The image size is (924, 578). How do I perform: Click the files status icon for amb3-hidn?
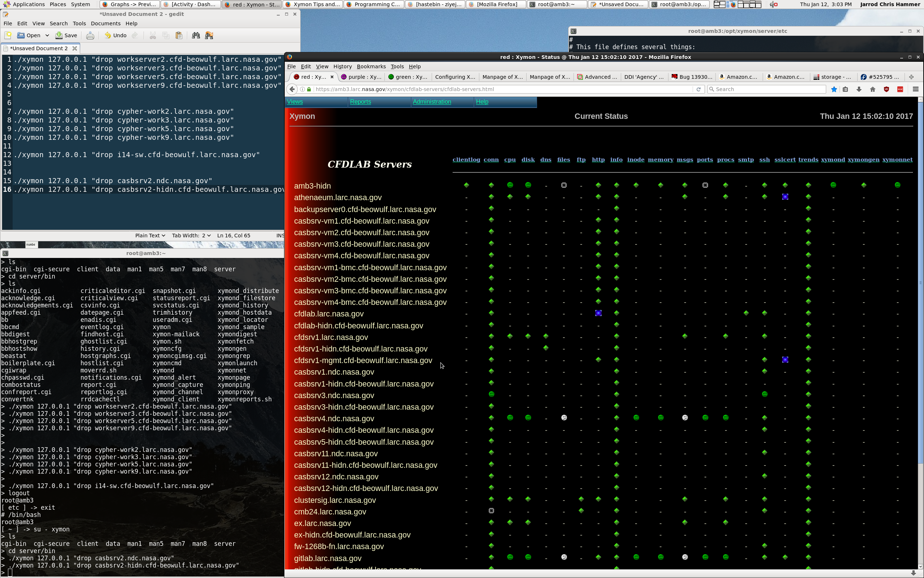[563, 185]
